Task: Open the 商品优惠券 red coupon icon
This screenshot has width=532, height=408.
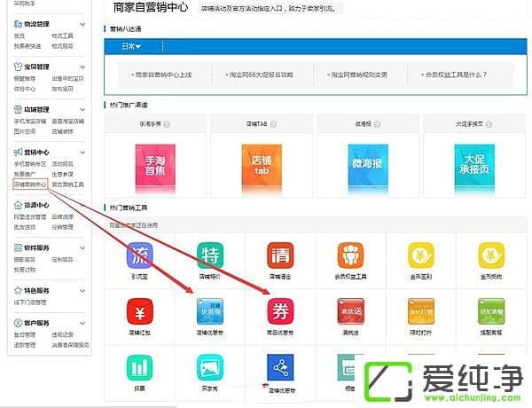Action: (x=282, y=312)
